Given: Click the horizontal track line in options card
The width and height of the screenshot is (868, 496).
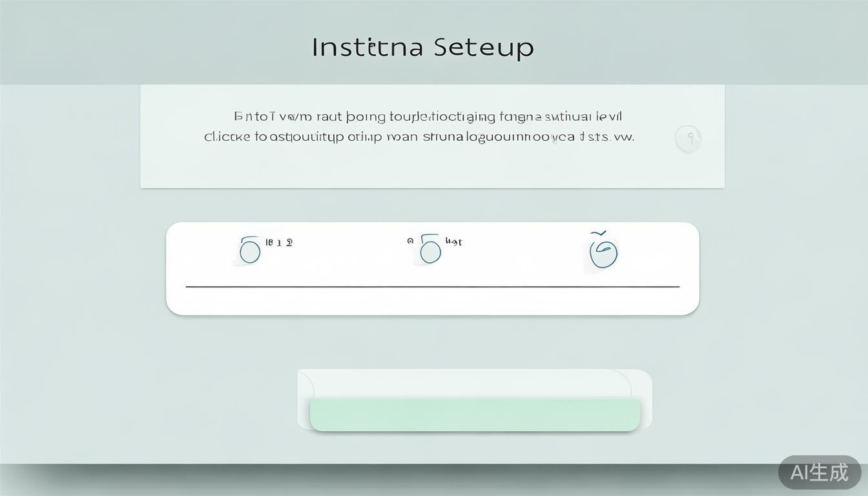Looking at the screenshot, I should 433,286.
